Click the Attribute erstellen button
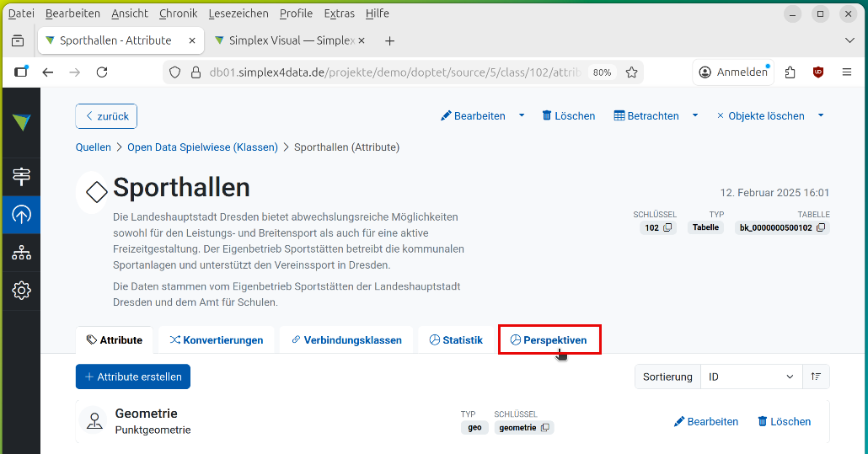 coord(133,377)
